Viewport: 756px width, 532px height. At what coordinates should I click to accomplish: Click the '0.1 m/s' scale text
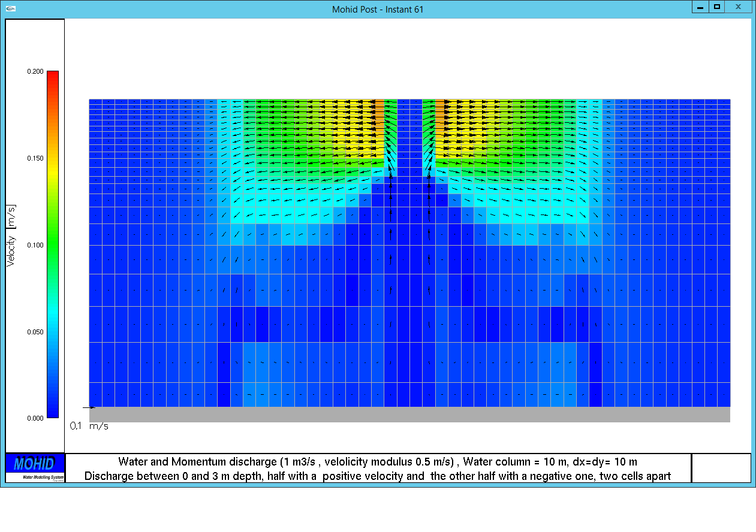coord(89,426)
